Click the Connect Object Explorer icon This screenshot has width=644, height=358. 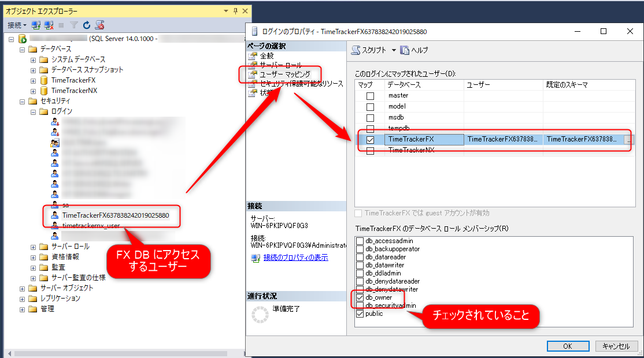[x=36, y=25]
